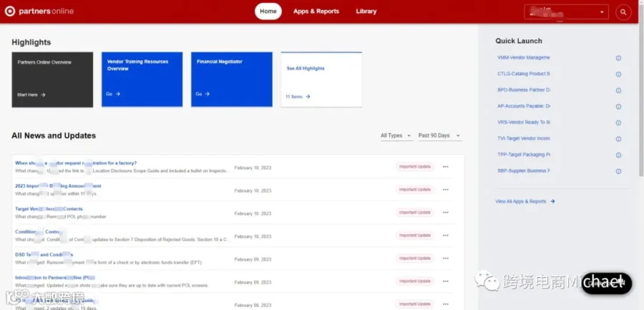644x310 pixels.
Task: Launch TPP-Target Packaging quick link
Action: pyautogui.click(x=524, y=155)
